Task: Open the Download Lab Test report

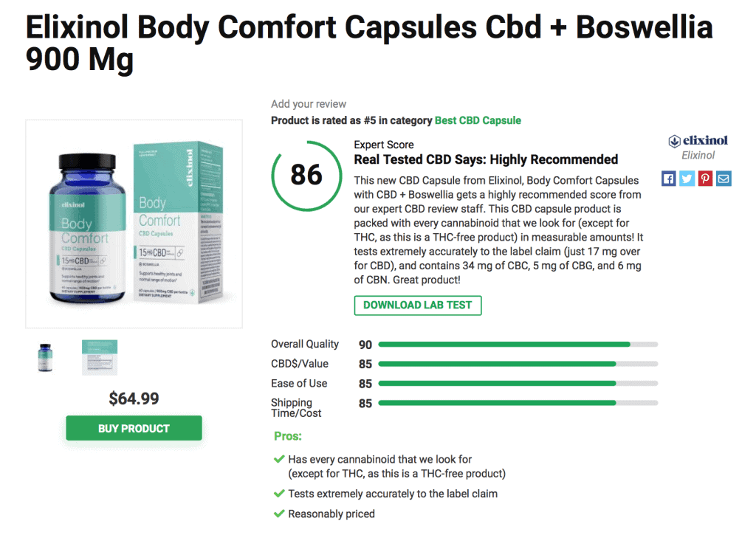Action: [x=418, y=305]
